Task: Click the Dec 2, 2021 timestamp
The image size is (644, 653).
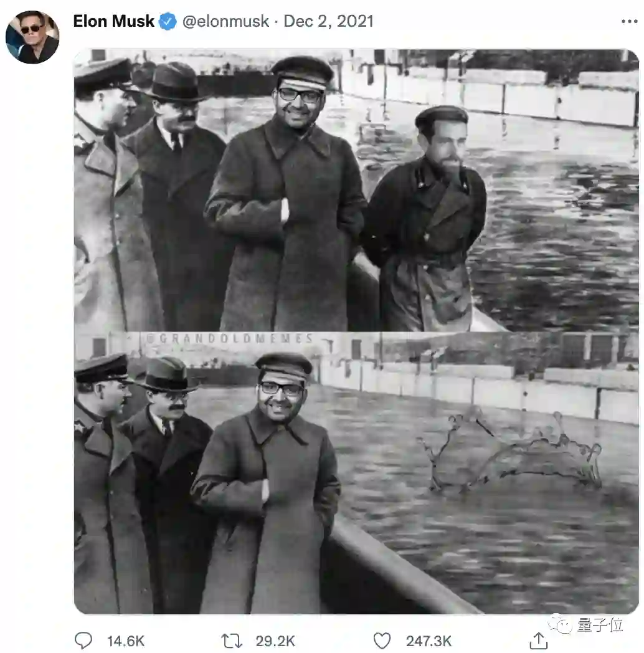Action: 328,22
